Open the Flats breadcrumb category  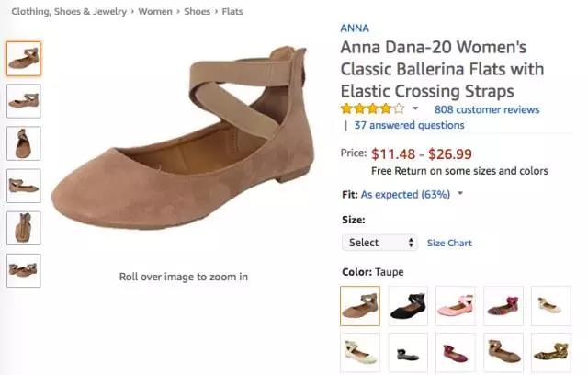pyautogui.click(x=231, y=11)
